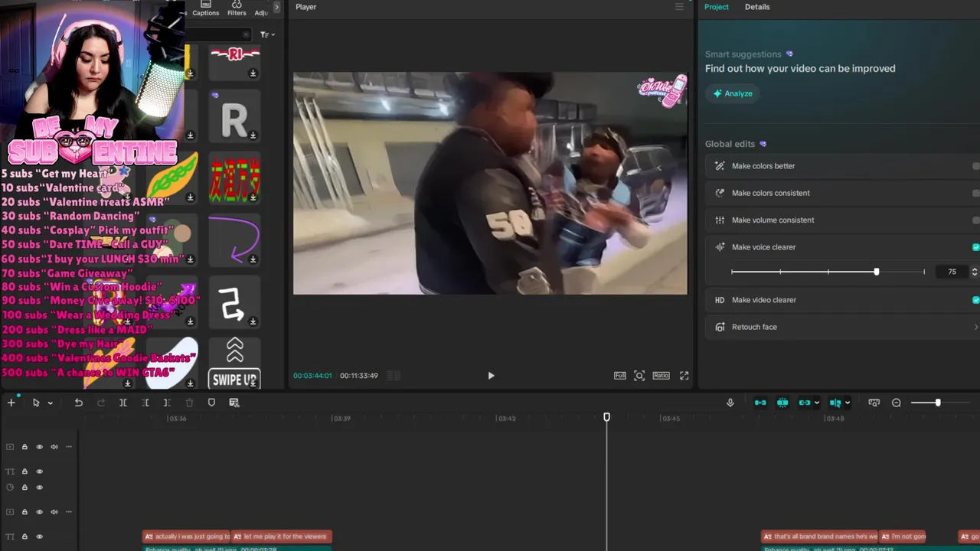Viewport: 980px width, 551px height.
Task: Select caption clip 'let me play it for the viewers'
Action: [281, 536]
